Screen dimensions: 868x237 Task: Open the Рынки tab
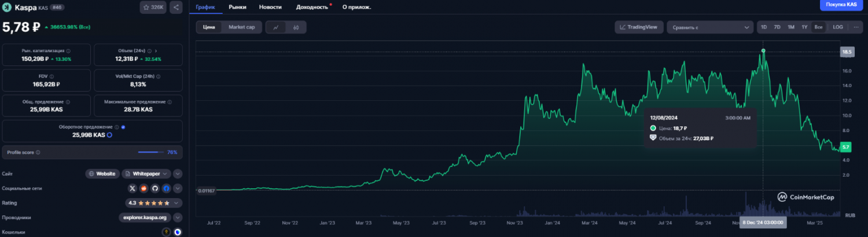pos(237,7)
